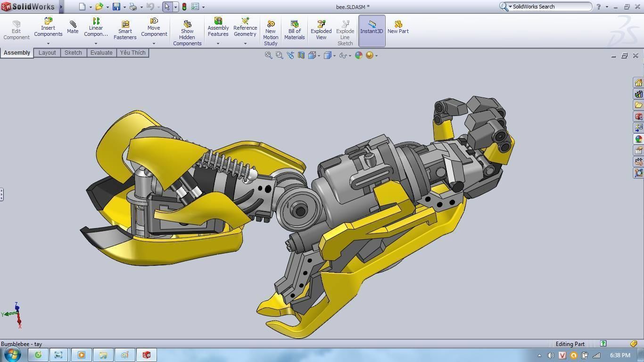The height and width of the screenshot is (362, 644).
Task: Open the SolidWorks taskbar button
Action: coord(147,355)
